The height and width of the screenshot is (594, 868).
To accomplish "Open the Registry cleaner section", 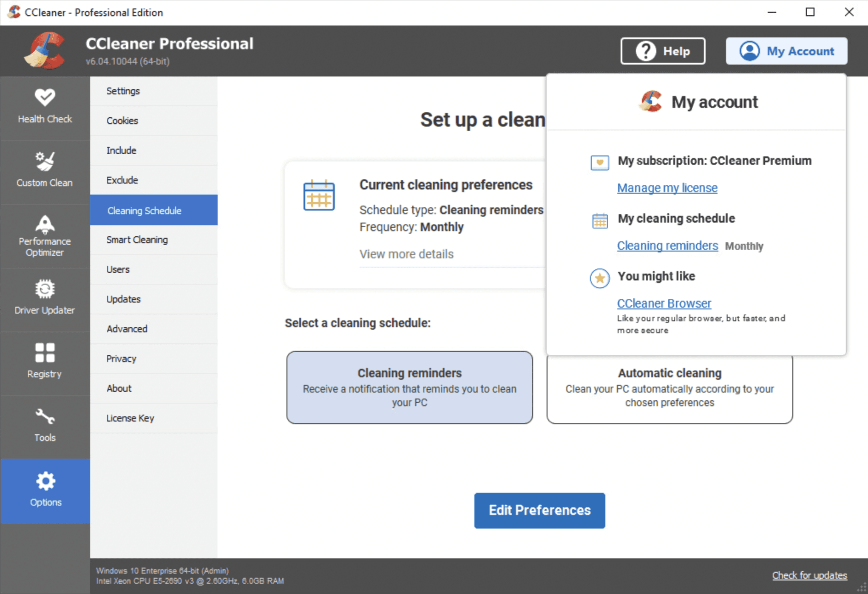I will pyautogui.click(x=45, y=361).
